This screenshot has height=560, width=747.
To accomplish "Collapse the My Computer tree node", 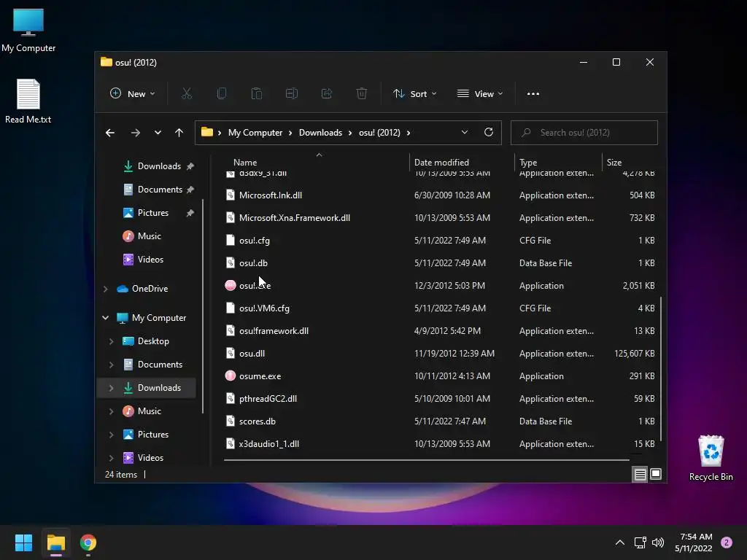I will [x=105, y=318].
